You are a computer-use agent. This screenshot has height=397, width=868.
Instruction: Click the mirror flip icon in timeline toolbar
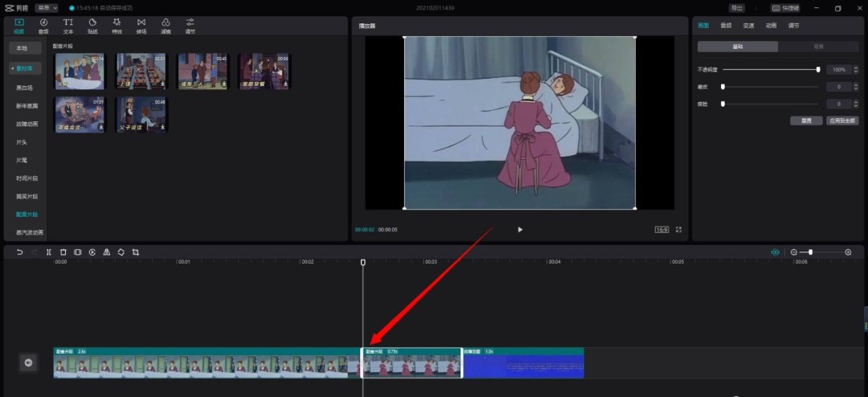(106, 252)
